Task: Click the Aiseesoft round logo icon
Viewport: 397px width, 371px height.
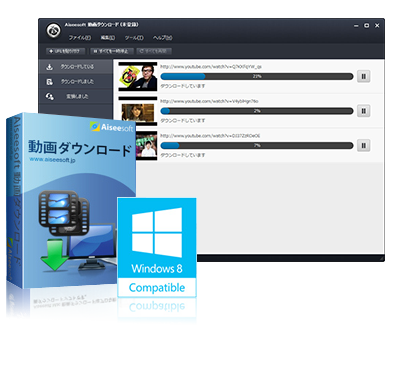Action: pos(53,31)
